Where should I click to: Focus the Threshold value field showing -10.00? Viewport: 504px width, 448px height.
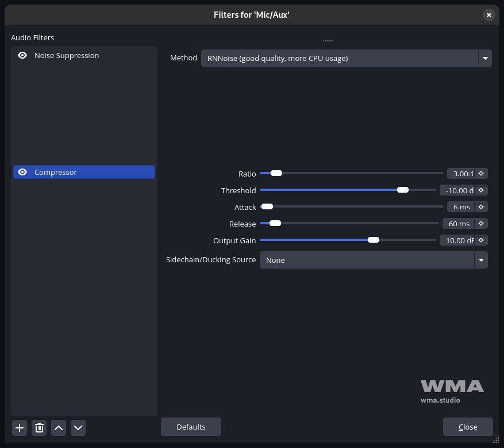[457, 190]
